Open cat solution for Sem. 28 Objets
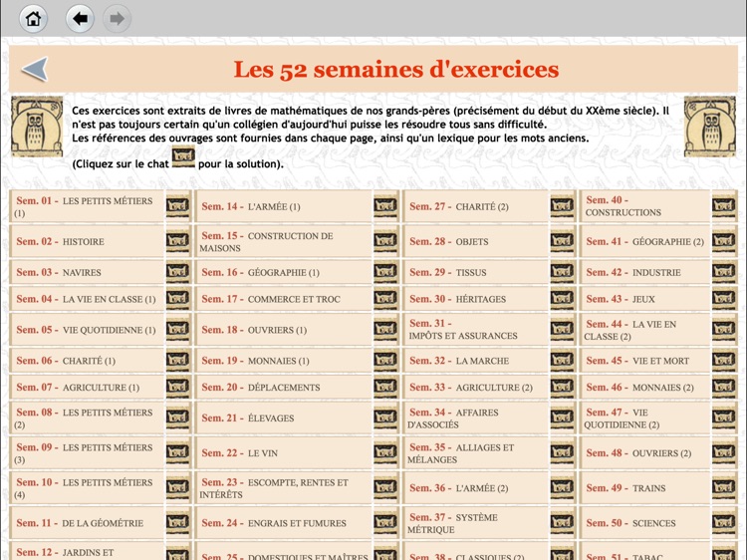This screenshot has height=560, width=747. coord(562,241)
